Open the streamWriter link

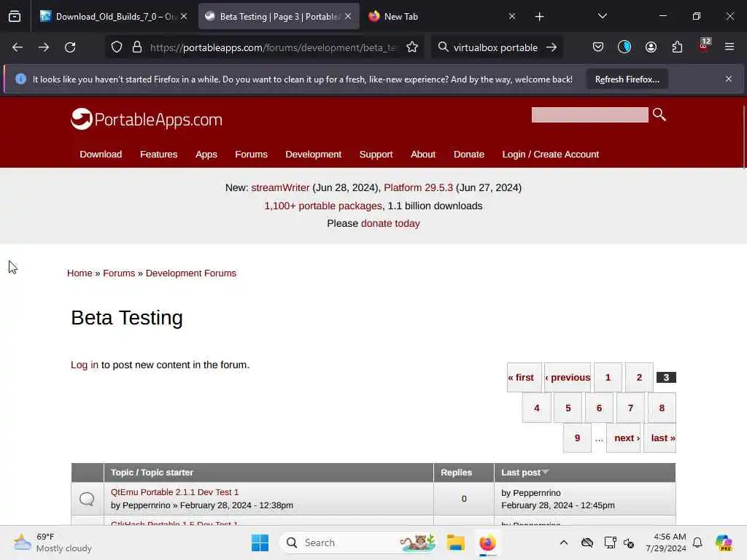click(x=280, y=187)
